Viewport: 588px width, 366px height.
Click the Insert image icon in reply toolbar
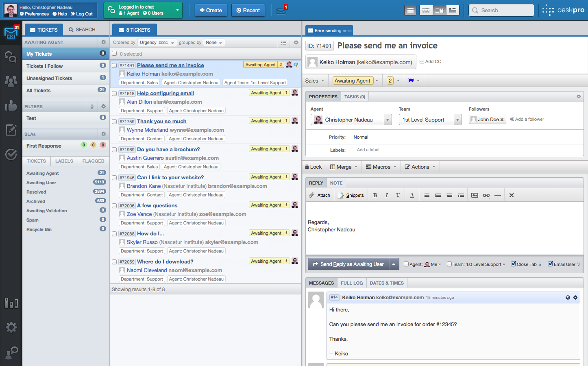tap(475, 195)
